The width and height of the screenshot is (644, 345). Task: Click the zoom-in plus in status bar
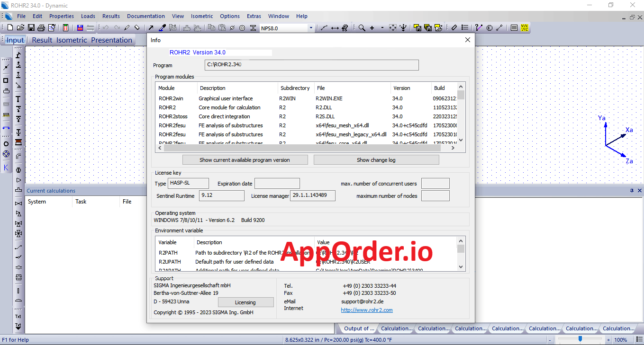(608, 340)
